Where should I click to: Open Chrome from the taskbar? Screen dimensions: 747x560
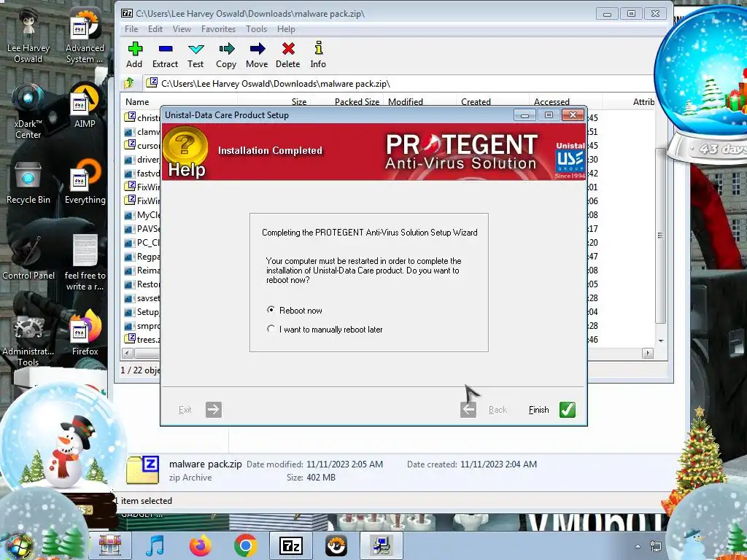click(245, 545)
